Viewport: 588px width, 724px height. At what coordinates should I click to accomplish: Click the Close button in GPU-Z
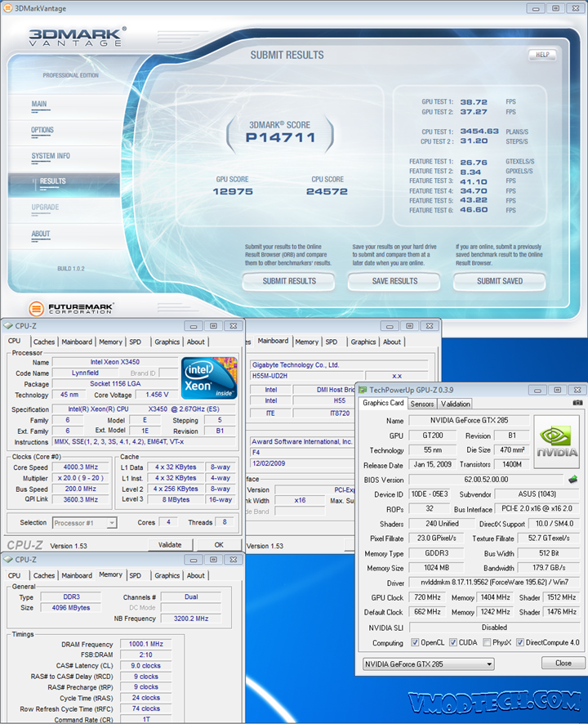pos(563,663)
